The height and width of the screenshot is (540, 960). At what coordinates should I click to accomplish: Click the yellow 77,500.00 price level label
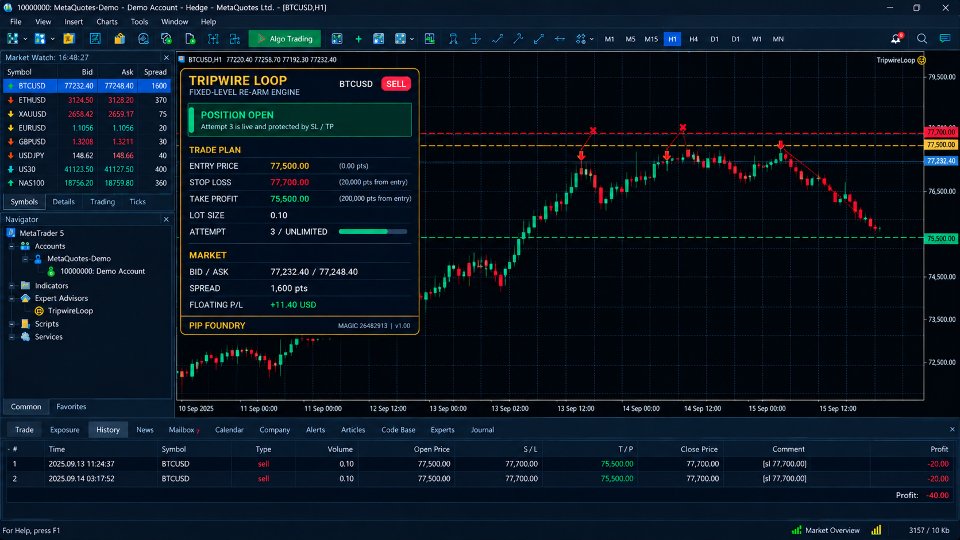(941, 144)
